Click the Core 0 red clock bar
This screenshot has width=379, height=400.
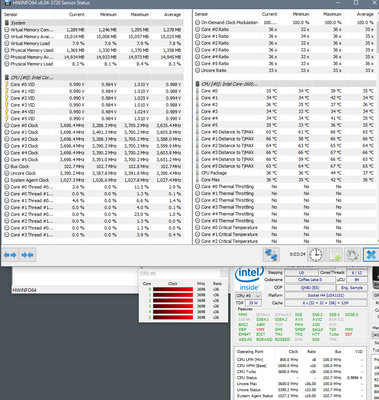click(x=173, y=289)
